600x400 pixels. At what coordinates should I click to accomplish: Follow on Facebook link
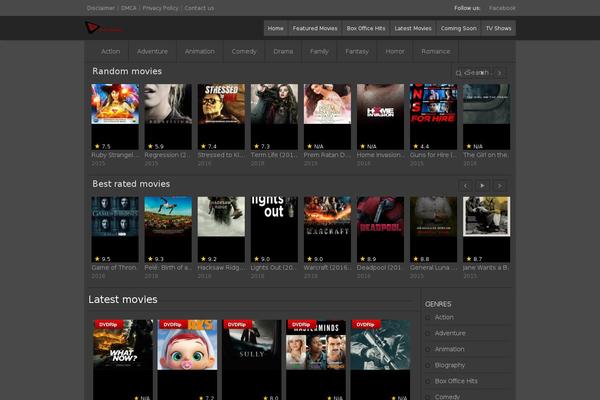tap(502, 8)
